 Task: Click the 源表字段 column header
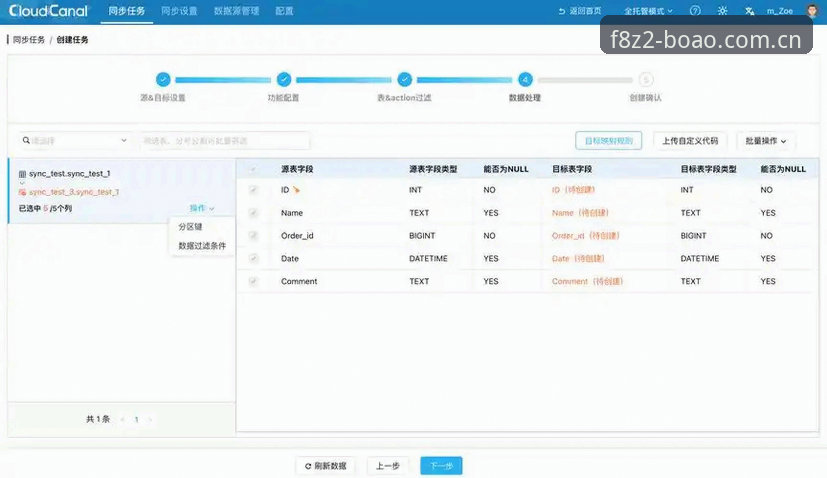297,169
